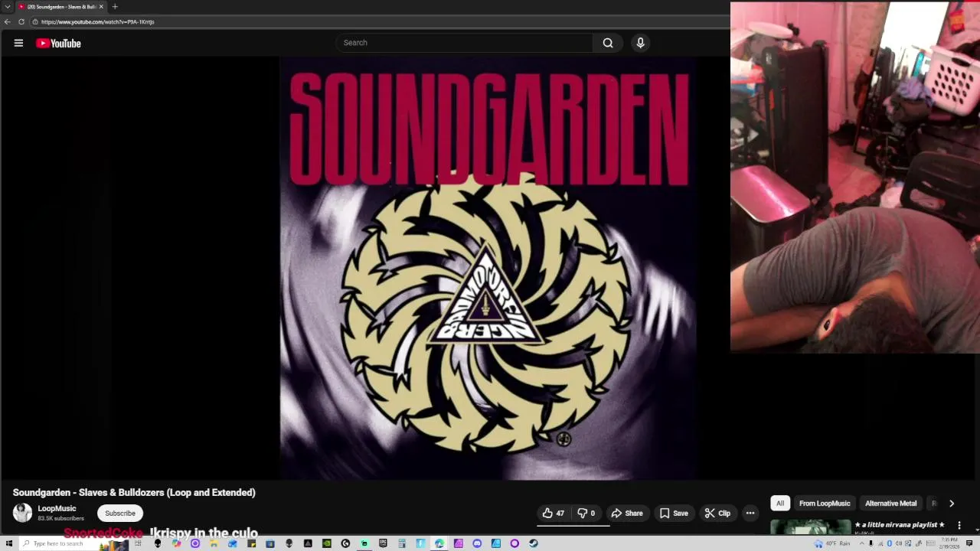The image size is (980, 551).
Task: Start voice search with microphone icon
Action: (641, 43)
